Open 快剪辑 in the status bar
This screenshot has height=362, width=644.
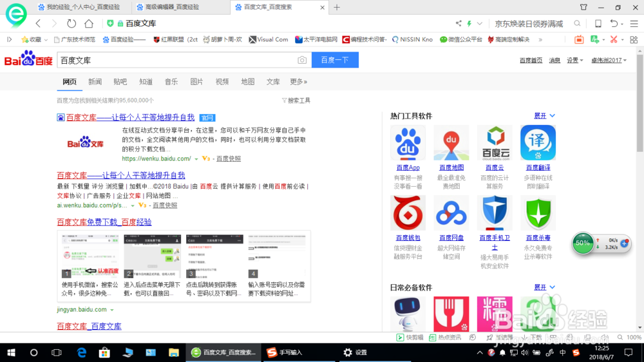tap(410, 338)
